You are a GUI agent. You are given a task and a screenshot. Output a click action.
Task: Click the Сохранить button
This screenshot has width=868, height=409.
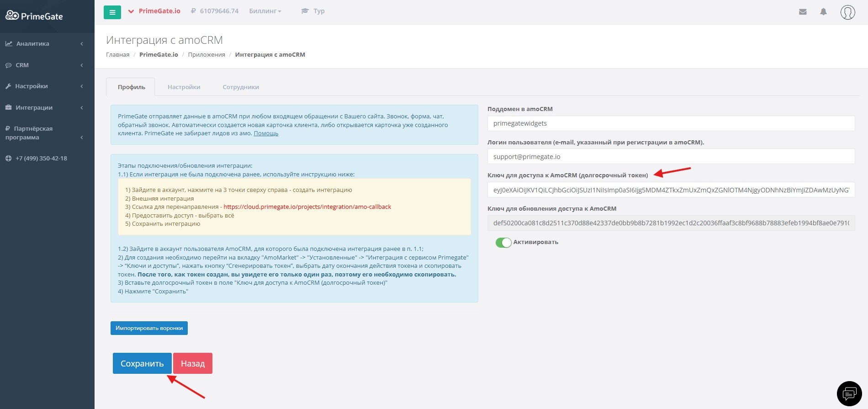point(142,363)
